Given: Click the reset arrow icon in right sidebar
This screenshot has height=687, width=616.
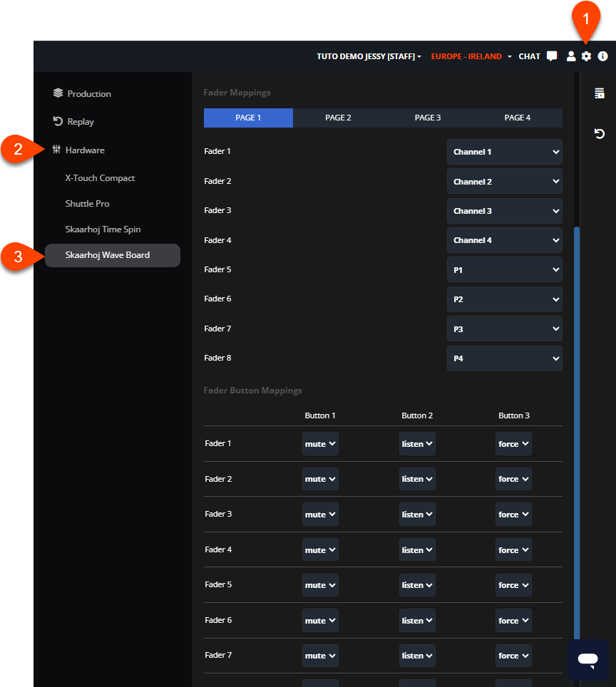Looking at the screenshot, I should point(600,134).
